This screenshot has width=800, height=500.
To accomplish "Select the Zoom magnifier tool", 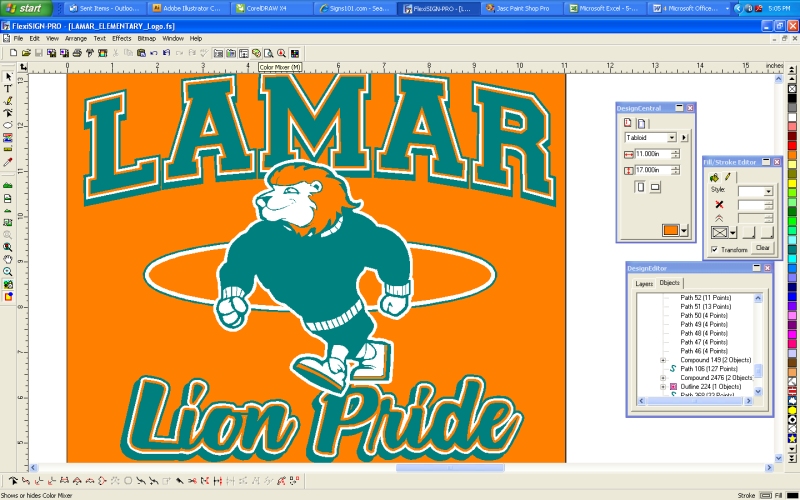I will [8, 271].
